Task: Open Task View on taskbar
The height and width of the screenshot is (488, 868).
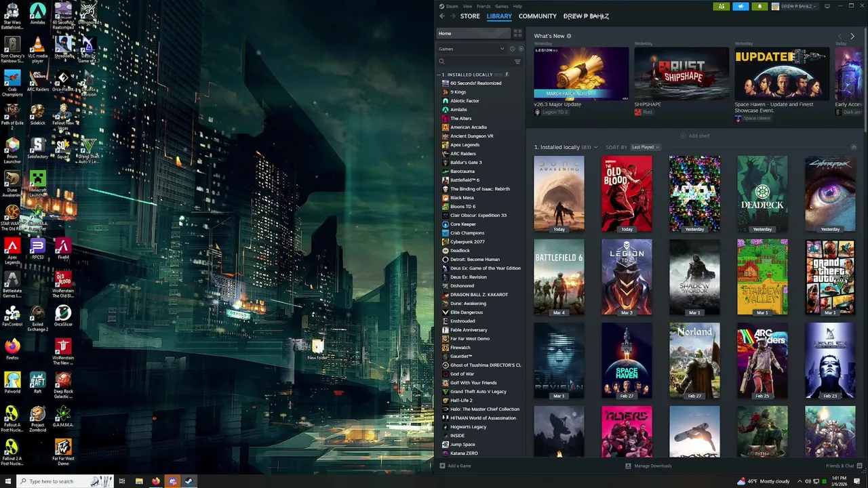Action: coord(122,481)
